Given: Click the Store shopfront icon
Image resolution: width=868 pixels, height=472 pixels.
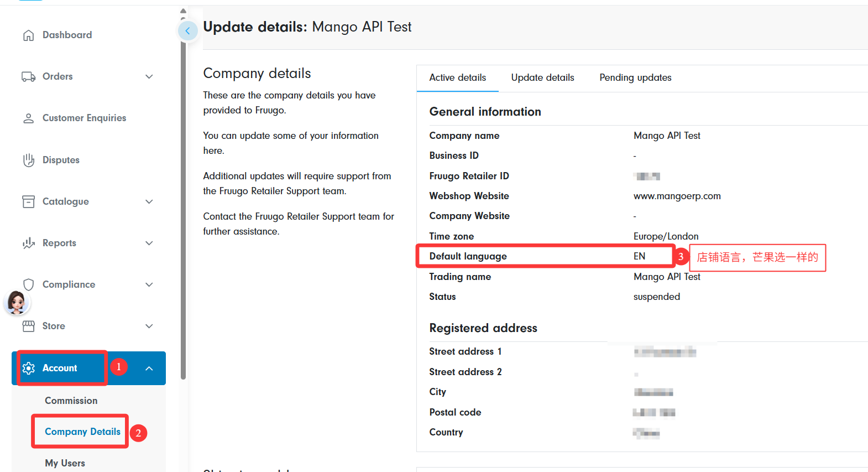Looking at the screenshot, I should coord(28,326).
